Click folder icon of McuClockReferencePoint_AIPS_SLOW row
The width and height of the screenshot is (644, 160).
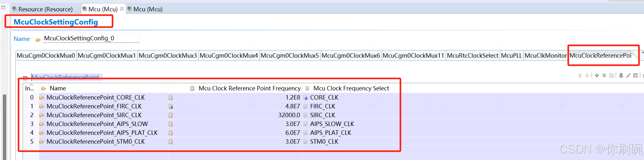[41, 124]
